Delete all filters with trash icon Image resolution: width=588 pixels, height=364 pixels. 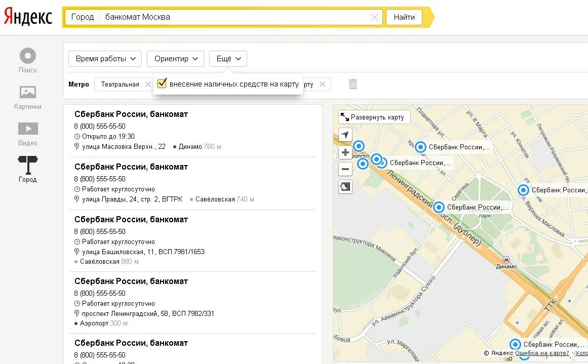tap(353, 84)
